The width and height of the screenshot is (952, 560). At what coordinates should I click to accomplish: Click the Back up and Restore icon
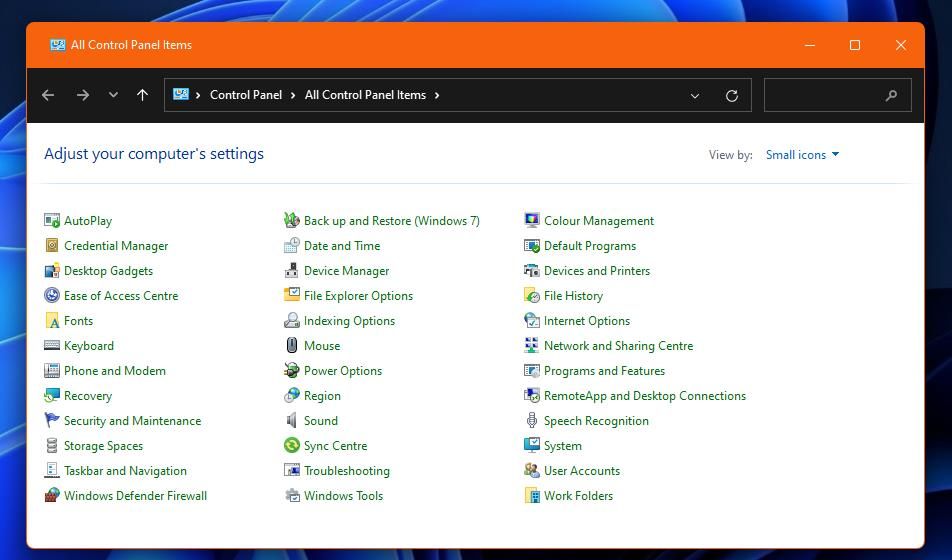pyautogui.click(x=292, y=220)
